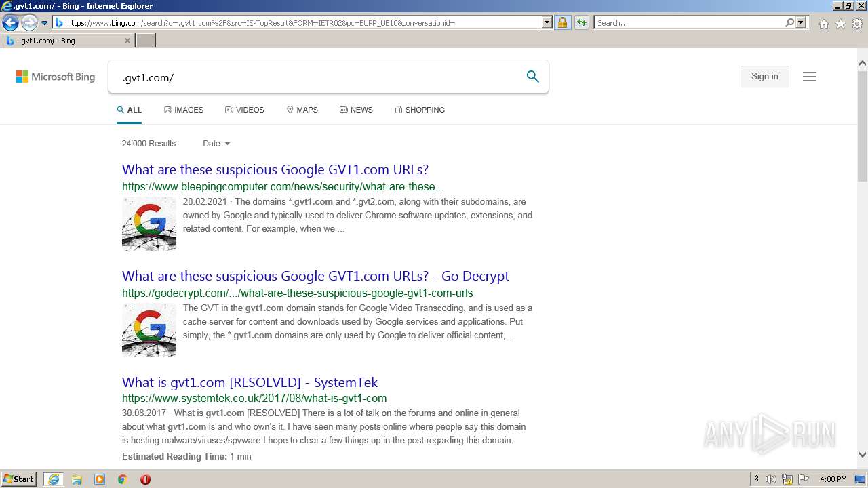Open 'What are these suspicious Google GVT1.com URLs?' link
Screen dimensions: 868x488
275,169
